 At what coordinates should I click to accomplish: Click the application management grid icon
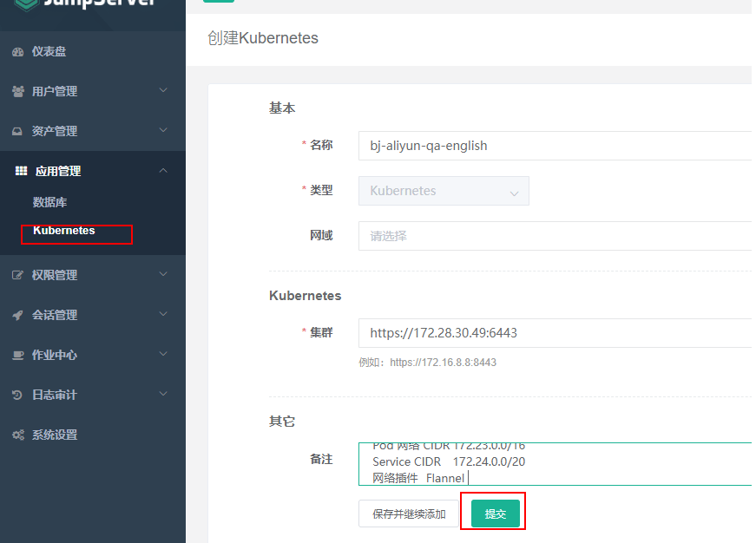click(21, 171)
